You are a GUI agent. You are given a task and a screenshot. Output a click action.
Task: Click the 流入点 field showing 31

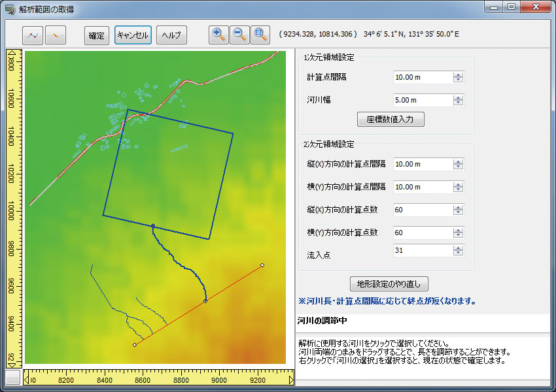coord(423,250)
